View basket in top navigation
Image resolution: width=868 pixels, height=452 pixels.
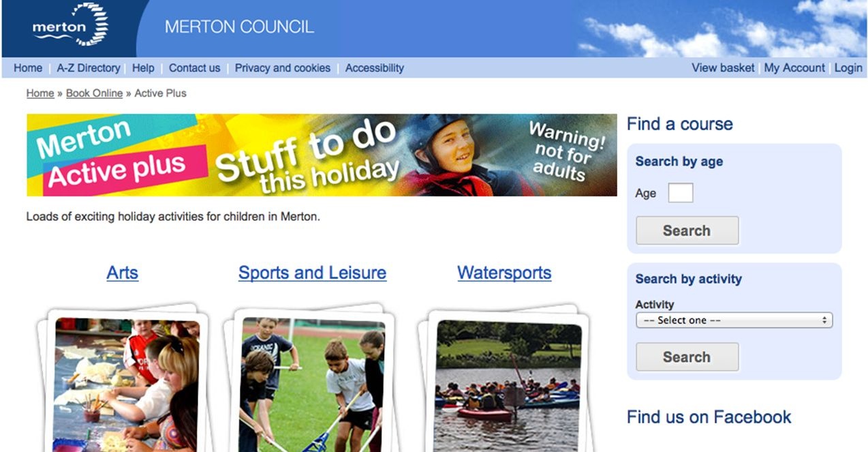(x=723, y=68)
